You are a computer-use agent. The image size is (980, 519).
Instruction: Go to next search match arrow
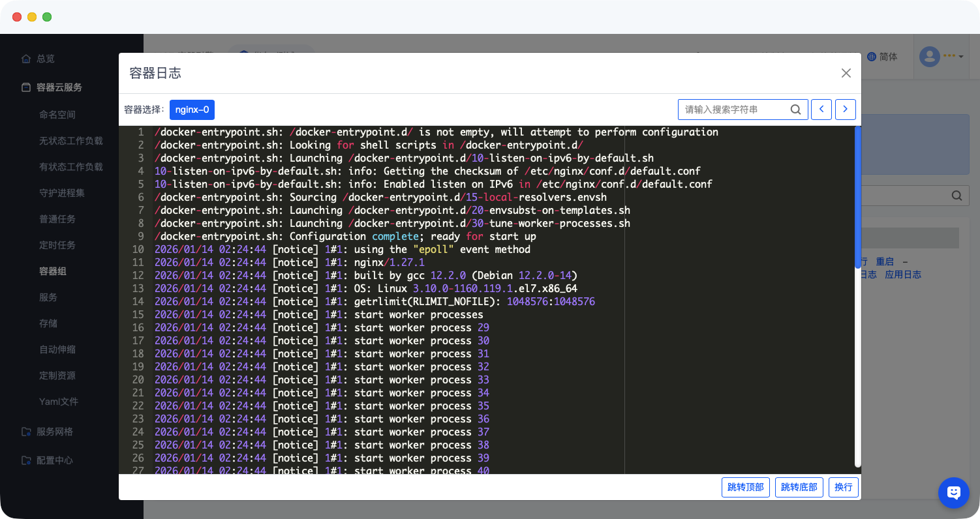pos(845,110)
